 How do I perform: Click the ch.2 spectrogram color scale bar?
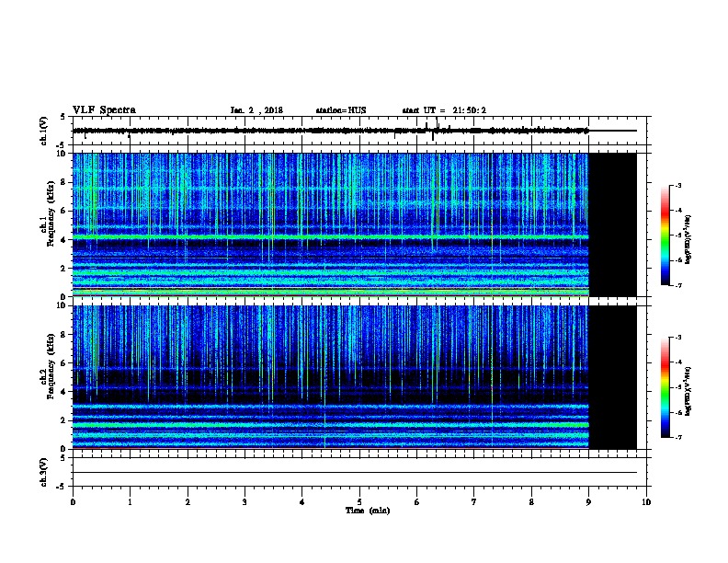coord(665,387)
